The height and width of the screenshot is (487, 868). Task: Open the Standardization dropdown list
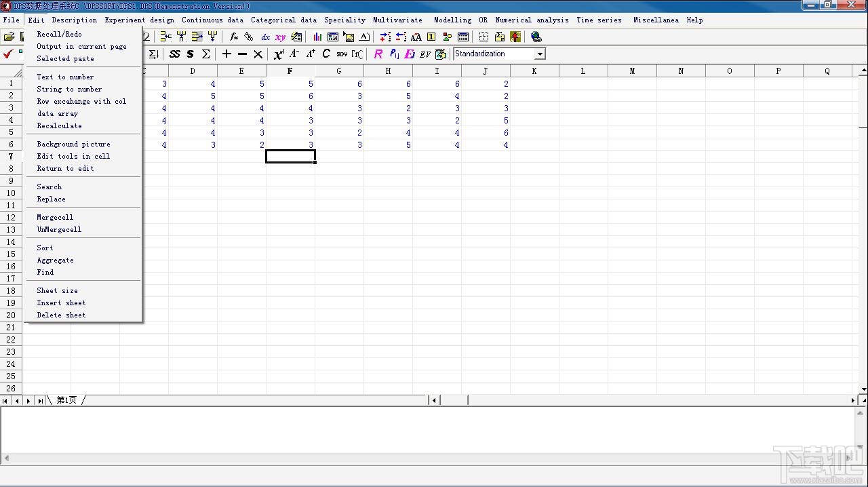point(540,54)
